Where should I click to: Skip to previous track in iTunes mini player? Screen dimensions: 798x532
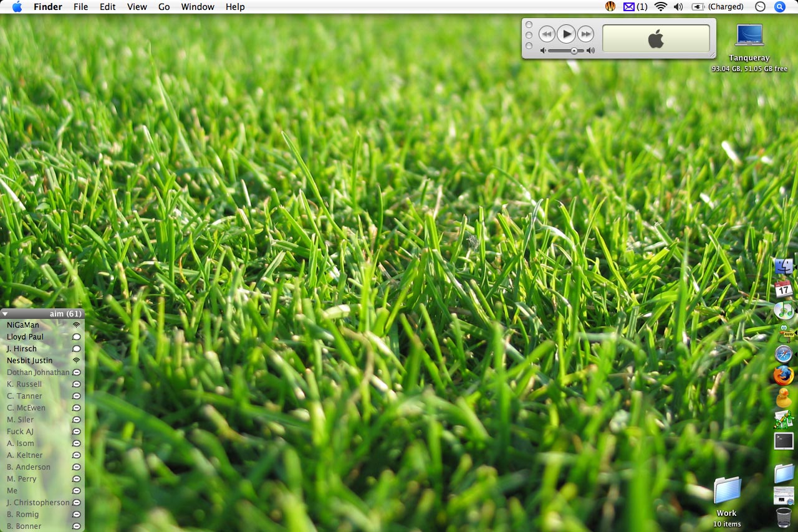547,34
